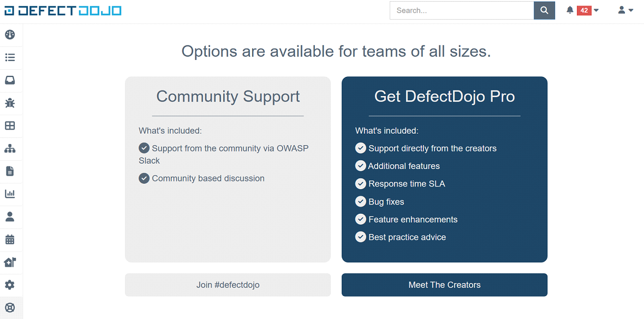
Task: Click the magnifying glass search button
Action: click(544, 10)
